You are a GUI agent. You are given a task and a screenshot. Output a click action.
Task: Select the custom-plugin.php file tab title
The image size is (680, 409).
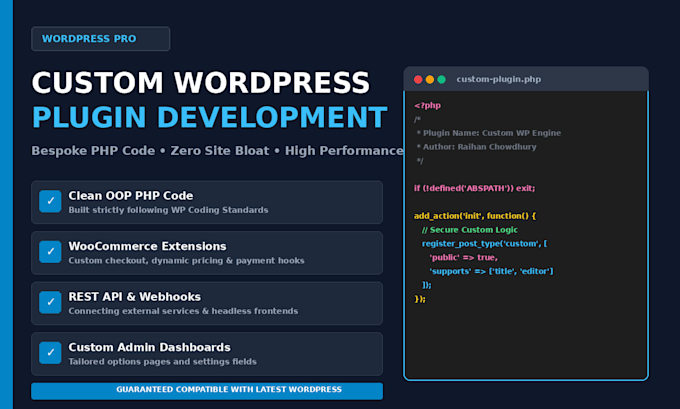499,79
